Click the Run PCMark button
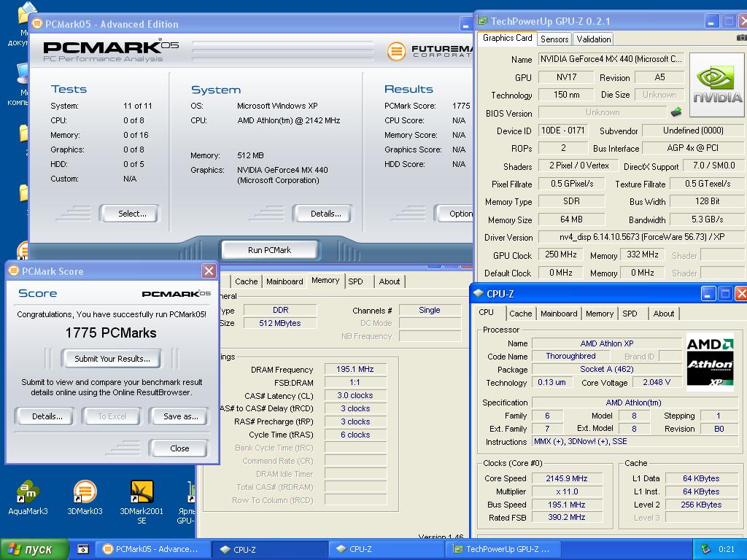Viewport: 747px width, 560px height. (269, 250)
